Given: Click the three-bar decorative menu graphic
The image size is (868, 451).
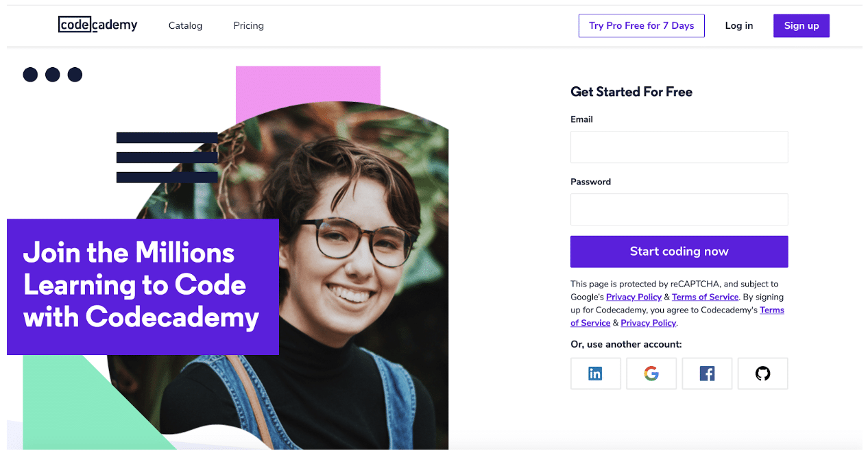Looking at the screenshot, I should 167,158.
